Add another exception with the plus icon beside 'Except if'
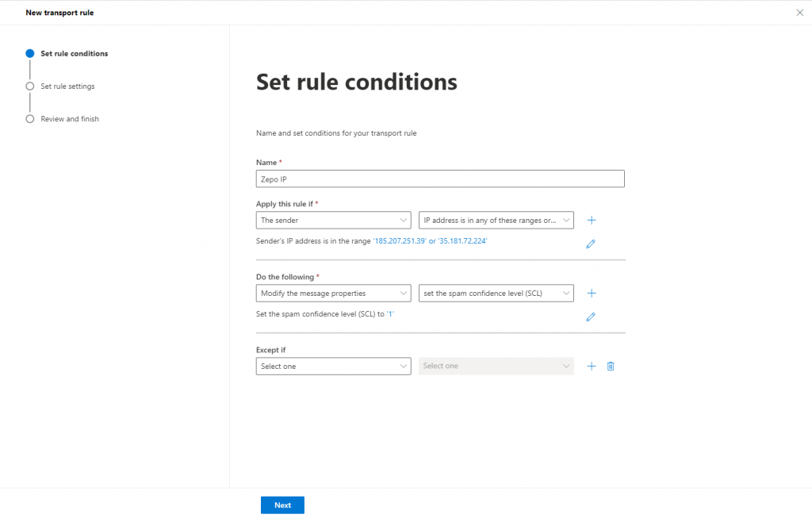812x522 pixels. click(x=591, y=366)
